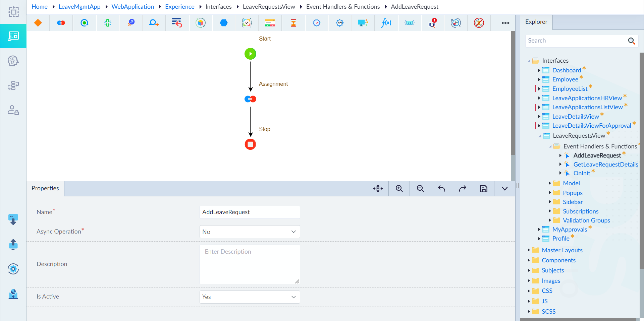Open the Async Operation dropdown
The height and width of the screenshot is (321, 644).
coord(250,232)
